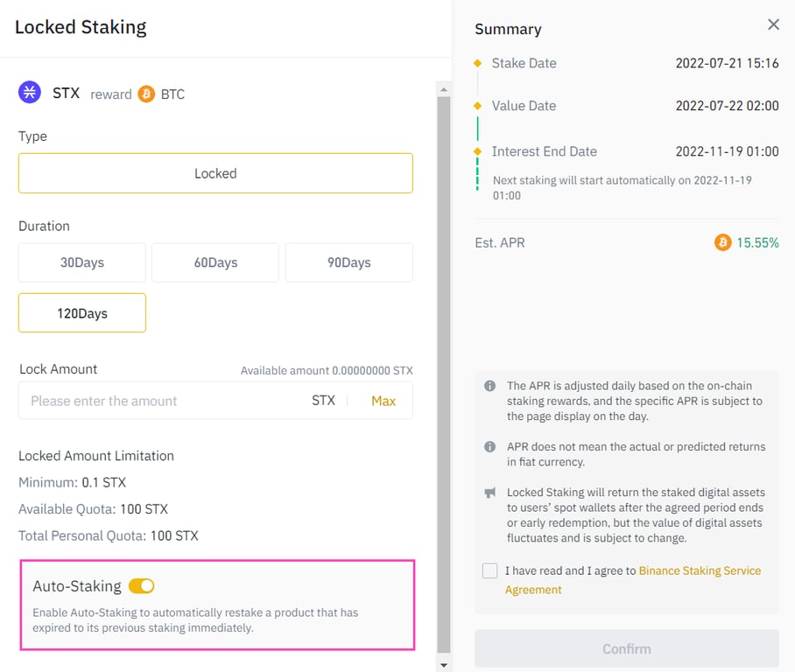The height and width of the screenshot is (672, 795).
Task: Disable the Auto-Staking toggle
Action: click(140, 586)
